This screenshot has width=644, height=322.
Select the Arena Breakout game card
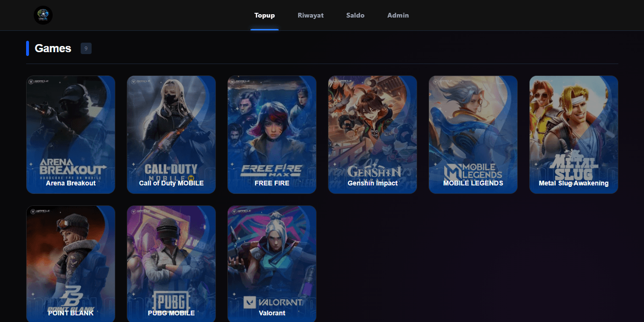[x=71, y=135]
